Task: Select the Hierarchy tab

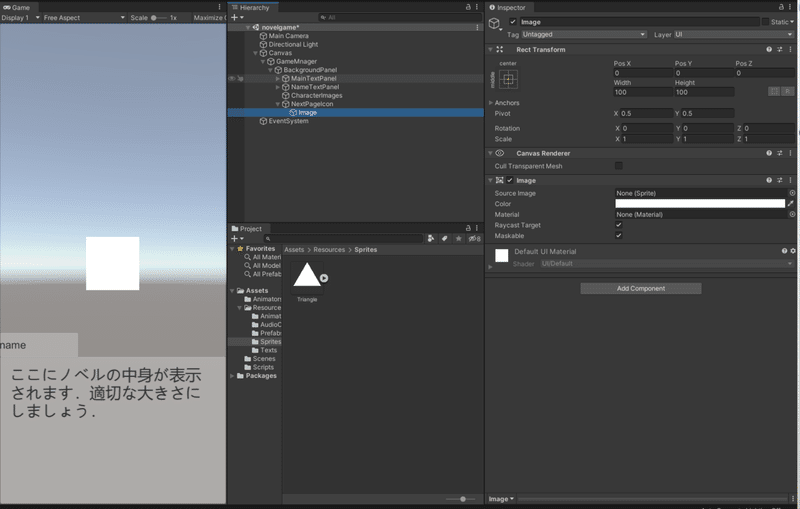Action: pos(251,7)
